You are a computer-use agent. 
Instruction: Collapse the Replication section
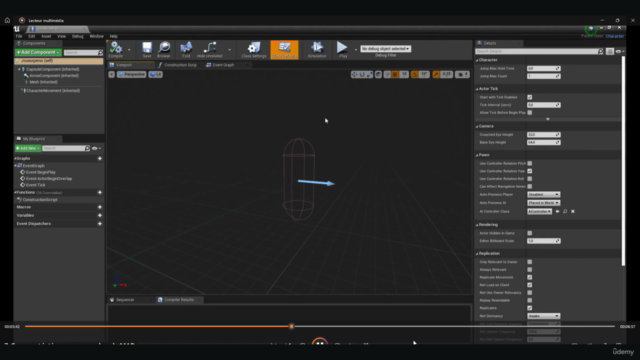(477, 253)
